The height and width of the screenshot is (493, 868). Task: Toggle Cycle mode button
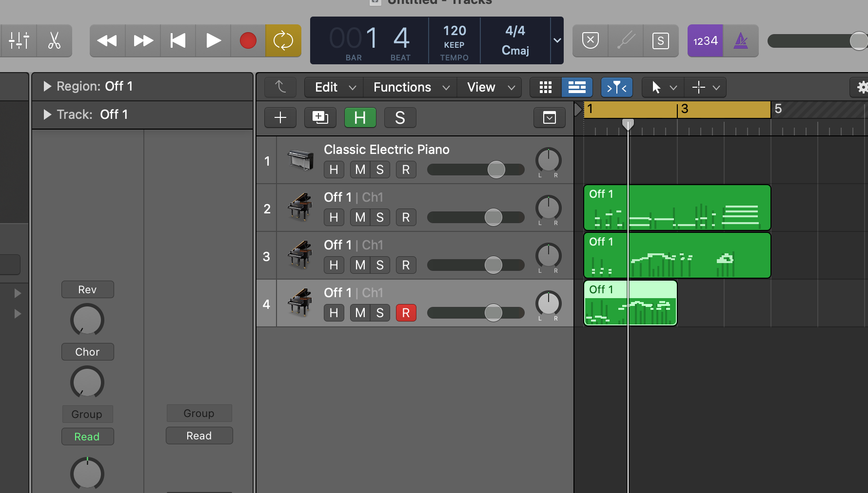coord(283,41)
